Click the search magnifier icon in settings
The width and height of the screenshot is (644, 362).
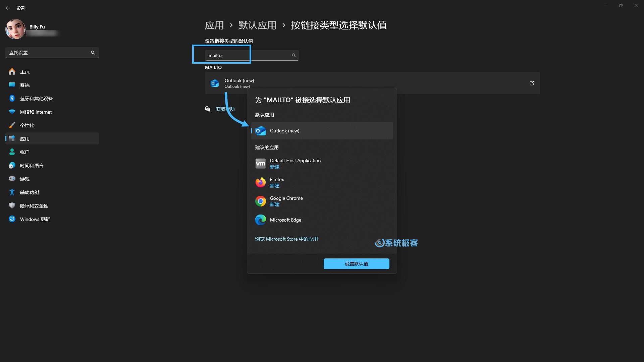tap(93, 53)
